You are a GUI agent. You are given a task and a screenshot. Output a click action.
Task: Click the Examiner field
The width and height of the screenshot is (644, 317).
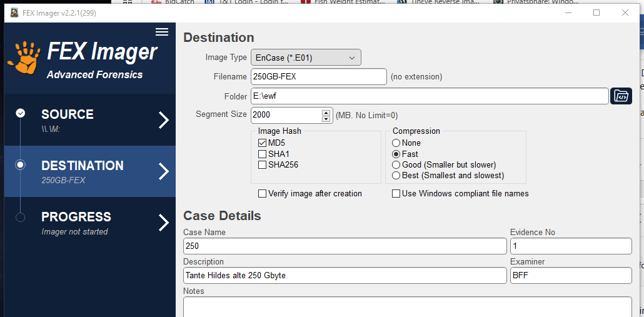tap(571, 276)
